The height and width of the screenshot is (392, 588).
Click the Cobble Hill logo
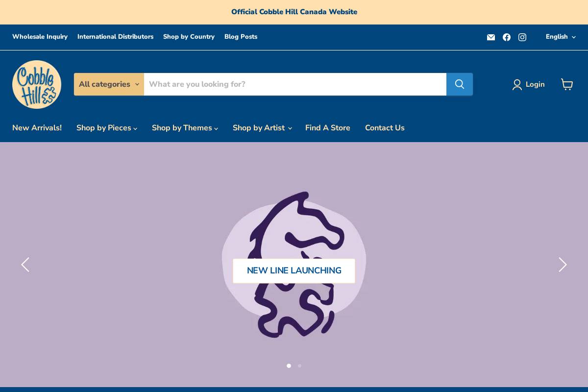(x=37, y=84)
